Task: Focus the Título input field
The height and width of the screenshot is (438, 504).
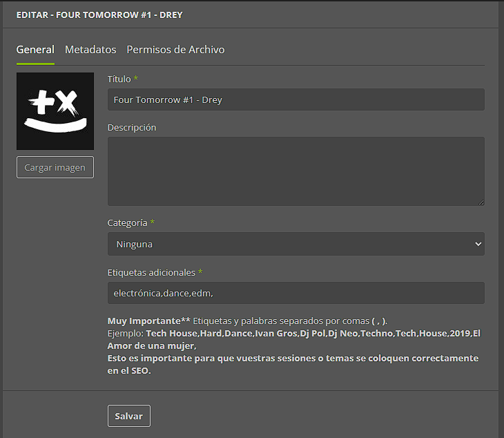Action: (x=295, y=99)
